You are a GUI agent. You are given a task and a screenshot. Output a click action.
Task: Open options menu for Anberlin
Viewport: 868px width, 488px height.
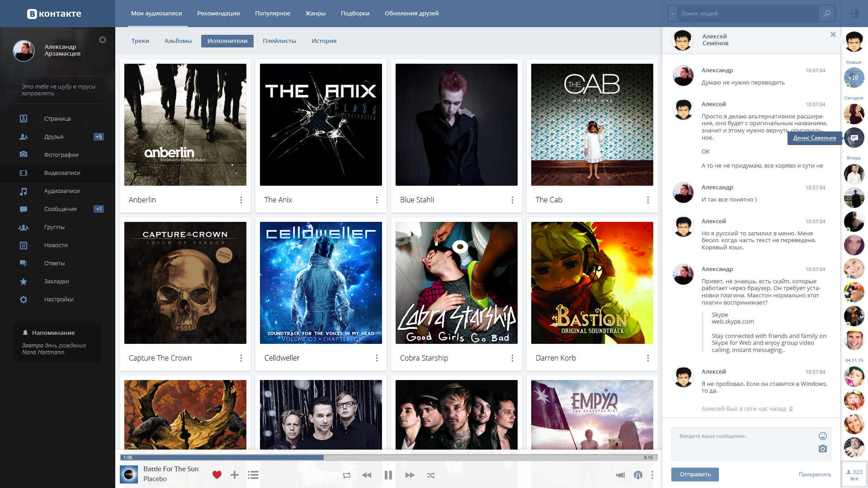241,200
